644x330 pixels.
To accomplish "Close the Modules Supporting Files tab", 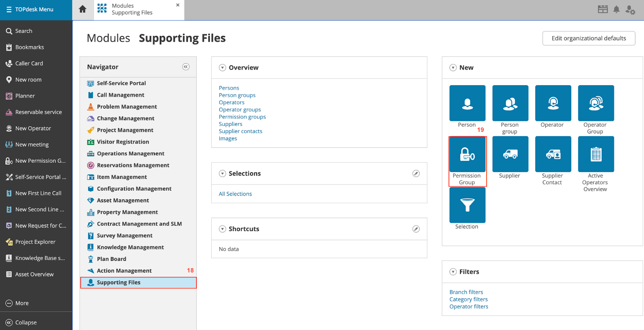I will (178, 5).
